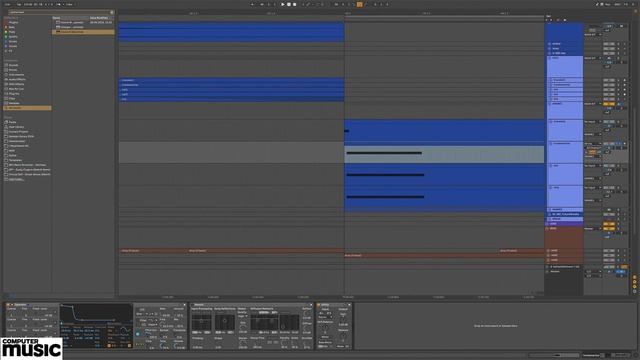Screen dimensions: 640x360
Task: Click the Reverb device save preset icon
Action: click(x=311, y=304)
